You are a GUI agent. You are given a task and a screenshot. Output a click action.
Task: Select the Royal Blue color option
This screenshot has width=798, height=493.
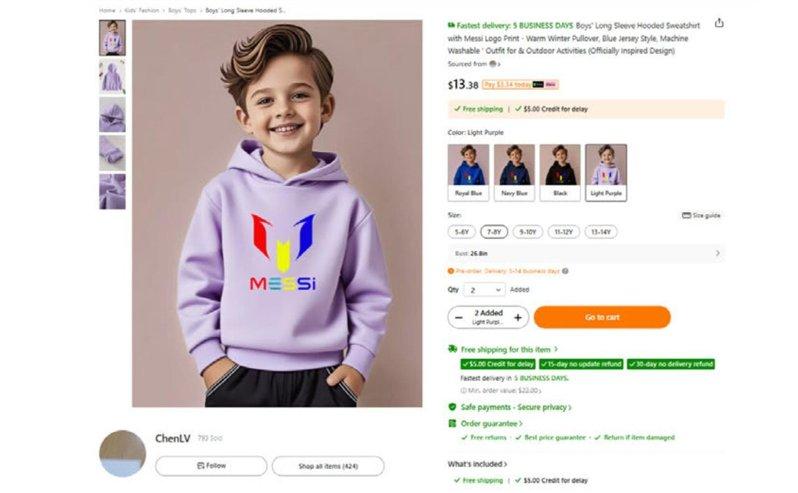coord(468,172)
